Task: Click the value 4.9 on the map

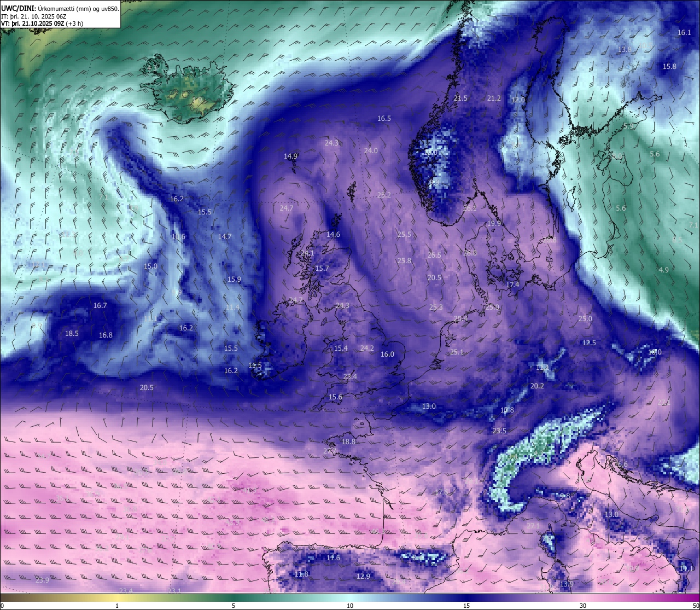Action: (664, 270)
